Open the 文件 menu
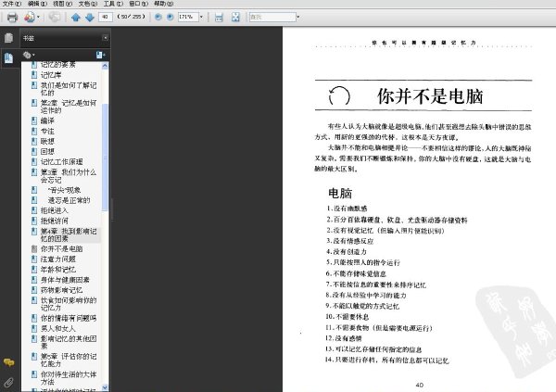Viewport: 556px width, 392px height. (12, 4)
